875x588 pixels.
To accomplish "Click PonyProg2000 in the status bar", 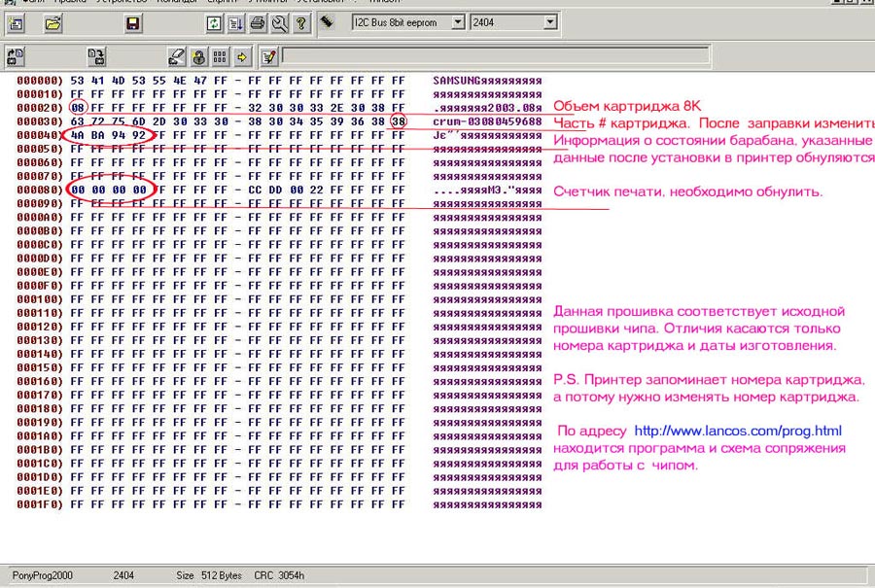I will click(43, 575).
